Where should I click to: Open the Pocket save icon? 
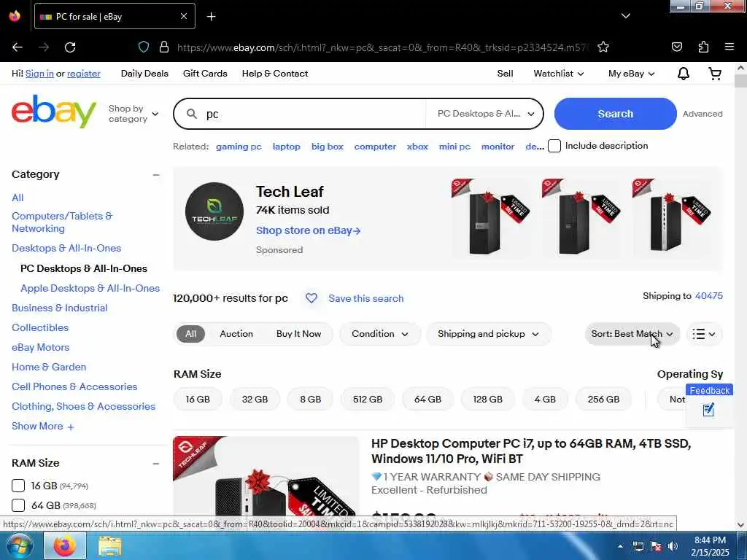pos(676,47)
